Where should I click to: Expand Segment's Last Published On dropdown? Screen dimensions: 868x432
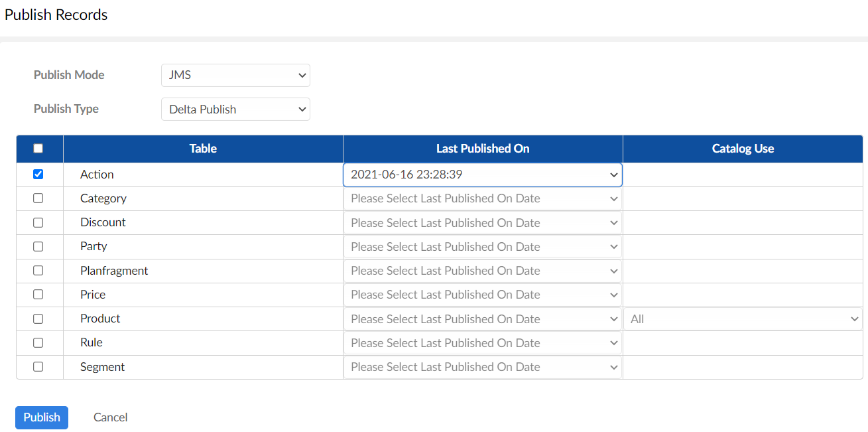[483, 367]
